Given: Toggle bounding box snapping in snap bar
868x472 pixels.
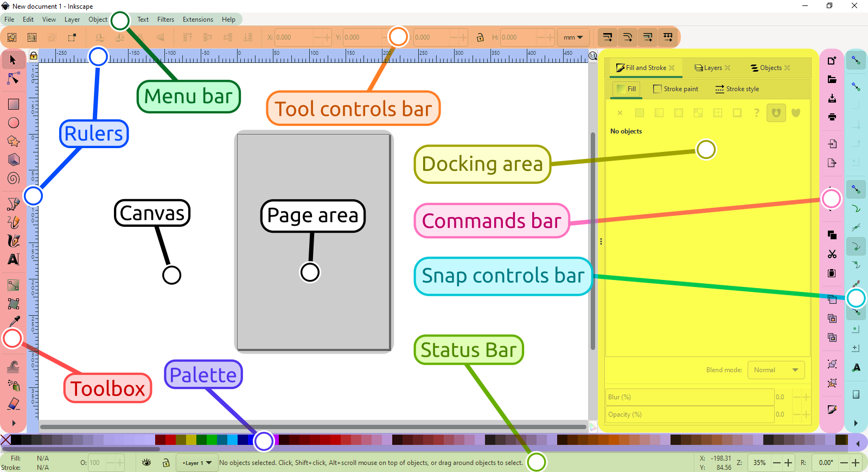Looking at the screenshot, I should [x=856, y=86].
